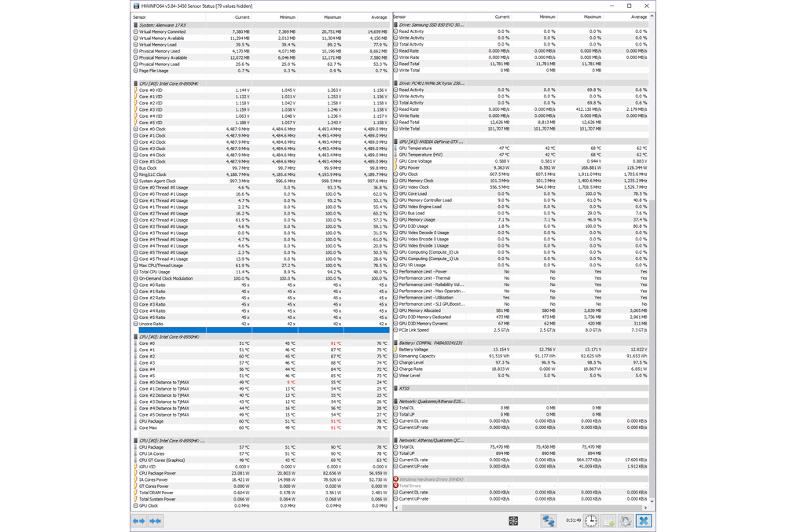Click the RTSS sensor group header

coord(405,388)
